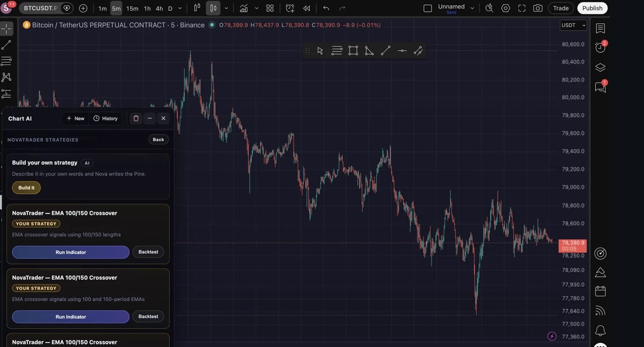Open the Indicators chart icon
This screenshot has height=347, width=644.
tap(244, 8)
